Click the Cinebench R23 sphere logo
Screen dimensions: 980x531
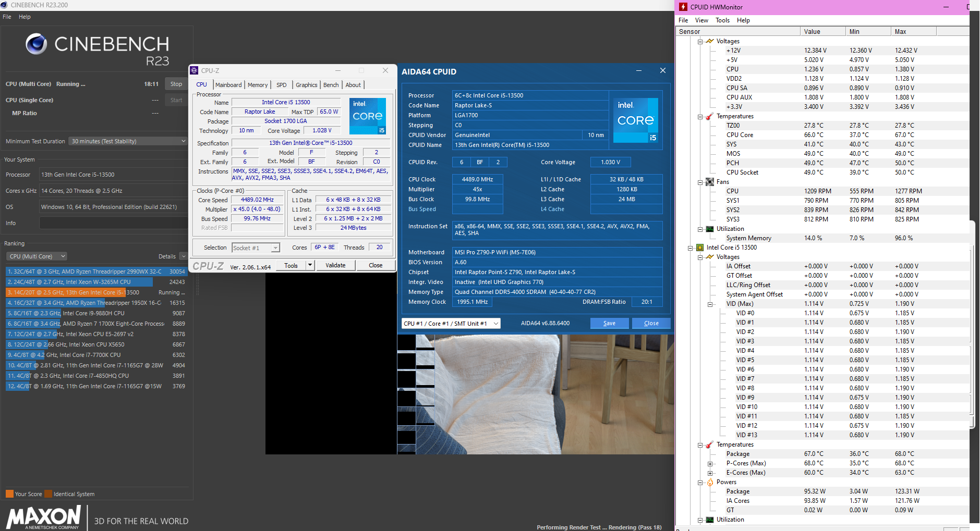click(x=37, y=44)
